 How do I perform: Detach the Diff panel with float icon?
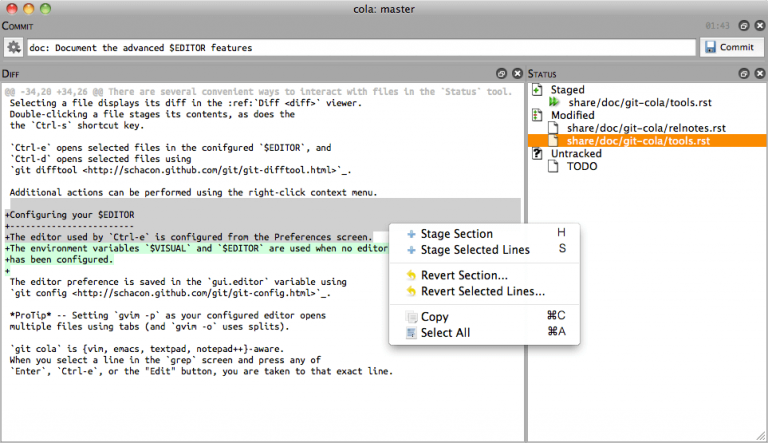(x=501, y=73)
